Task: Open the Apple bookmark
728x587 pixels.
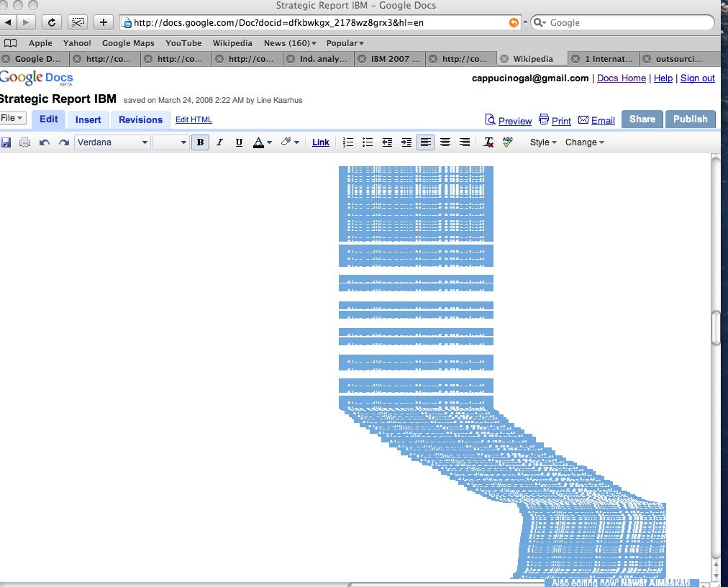Action: tap(40, 43)
